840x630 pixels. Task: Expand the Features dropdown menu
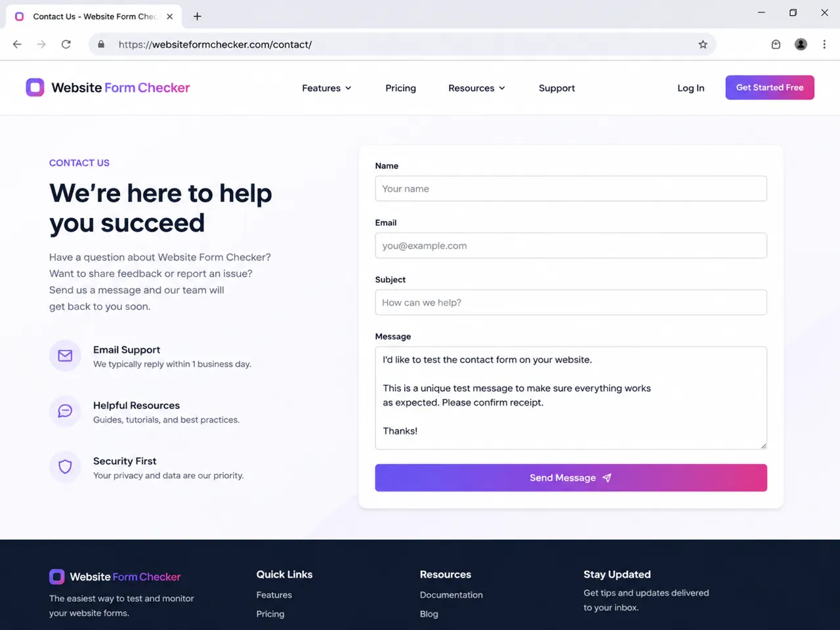click(327, 88)
